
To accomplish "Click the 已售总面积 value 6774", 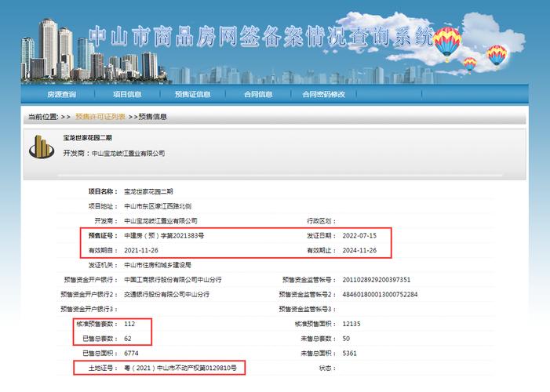I will (131, 354).
